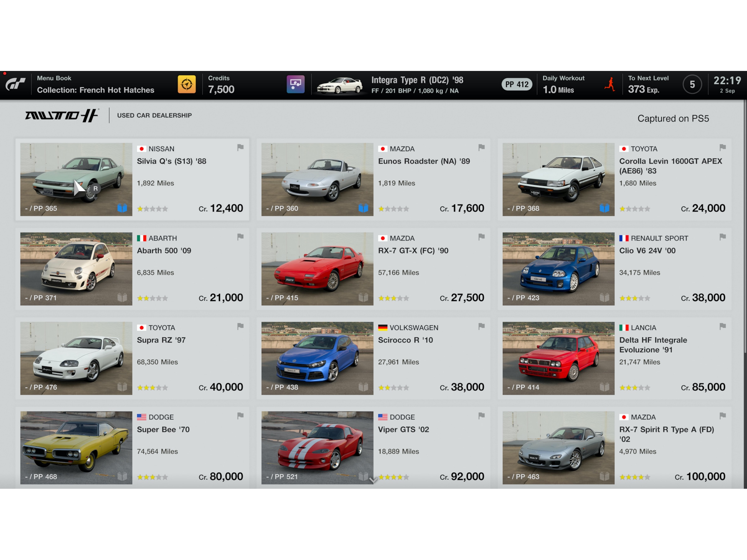Click the PP 412 badge
Screen dimensions: 747x560
pos(516,84)
